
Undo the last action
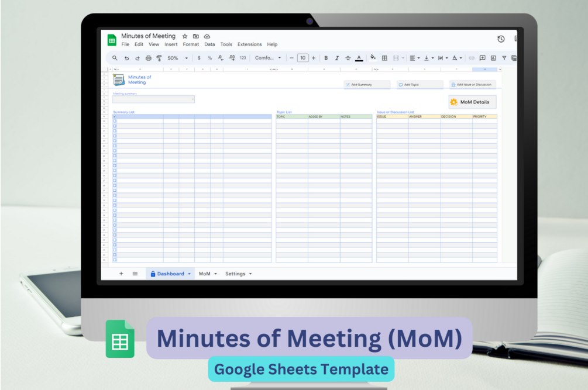click(x=127, y=58)
